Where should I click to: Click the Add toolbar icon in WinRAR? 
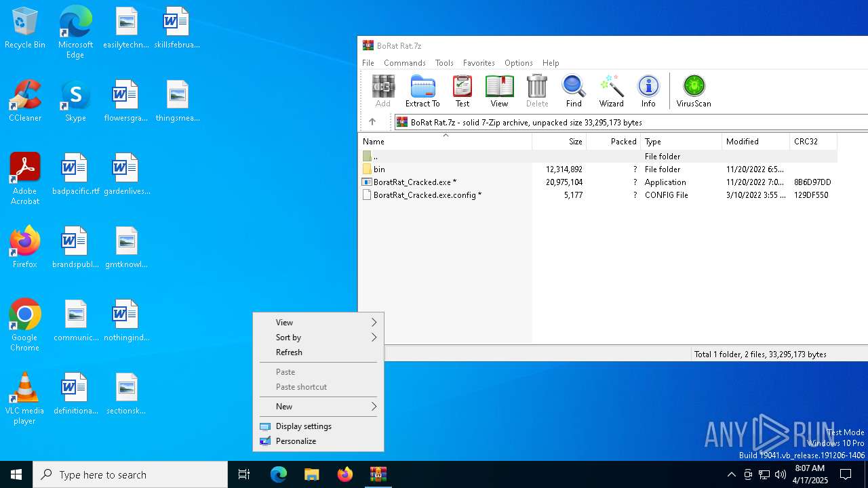(x=383, y=91)
